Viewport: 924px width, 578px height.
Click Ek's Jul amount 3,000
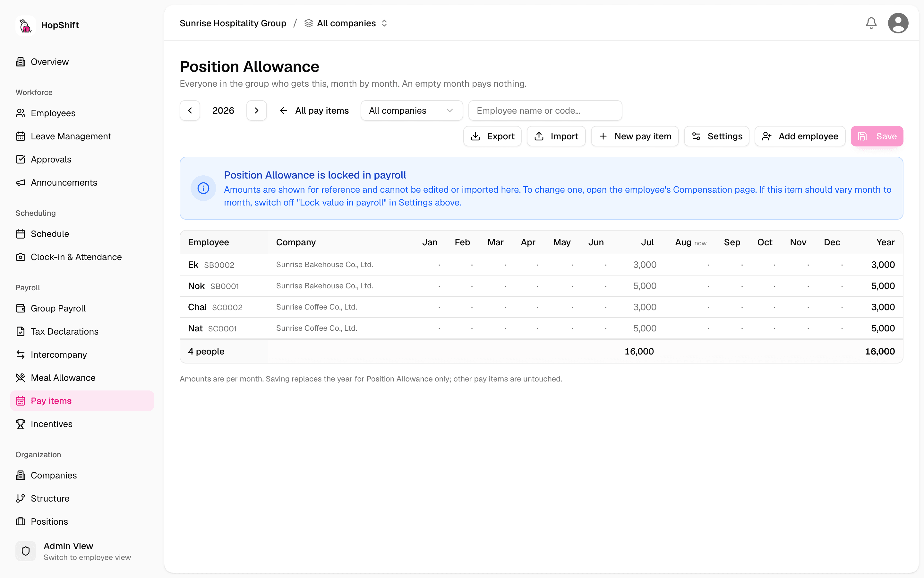645,265
